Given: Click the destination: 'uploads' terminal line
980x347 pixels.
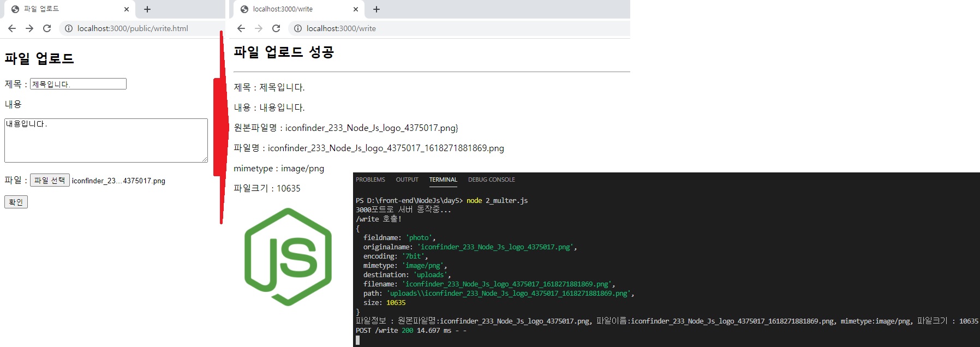Looking at the screenshot, I should pos(407,275).
